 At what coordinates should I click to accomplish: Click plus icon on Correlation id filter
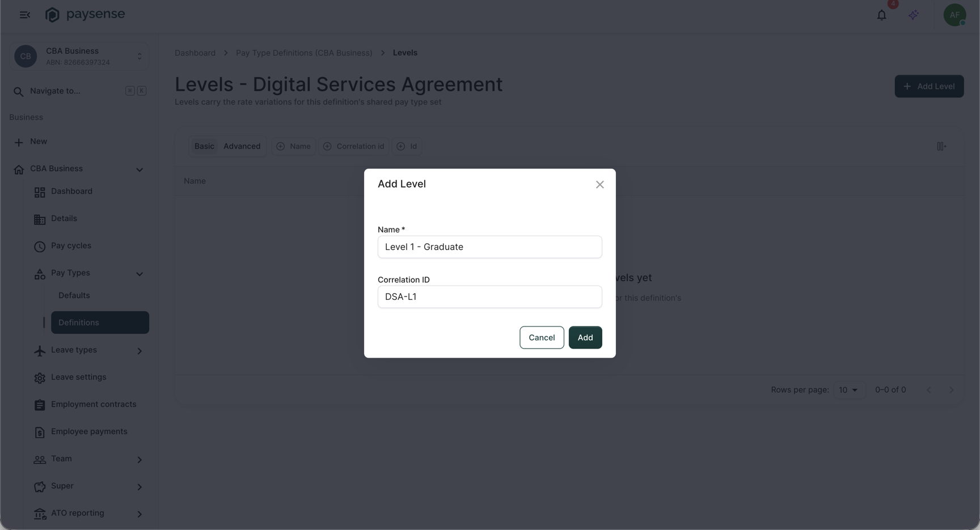pos(327,146)
